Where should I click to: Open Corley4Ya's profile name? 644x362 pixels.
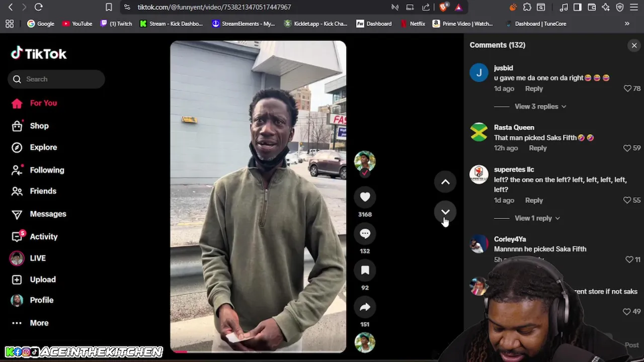pyautogui.click(x=510, y=239)
